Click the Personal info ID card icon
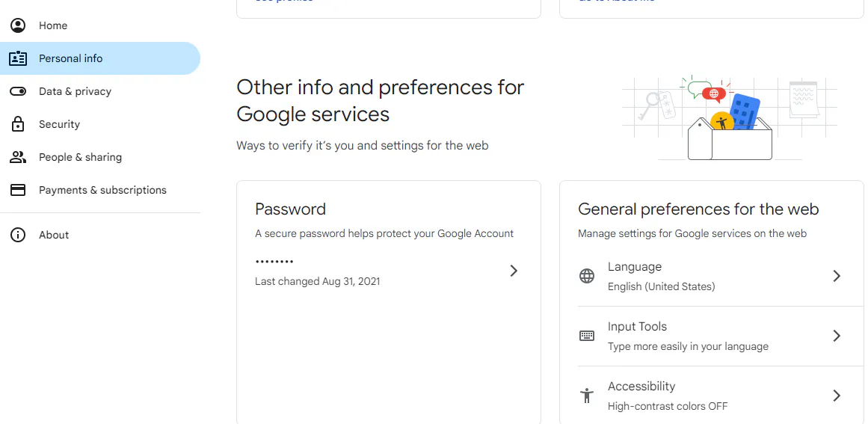Viewport: 868px width, 424px height. click(x=18, y=58)
